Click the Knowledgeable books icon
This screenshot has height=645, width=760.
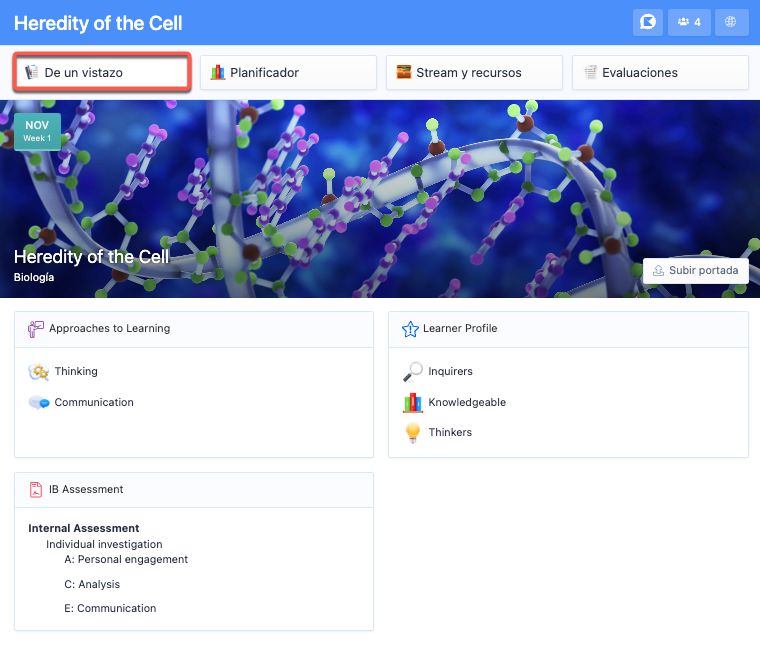(412, 403)
